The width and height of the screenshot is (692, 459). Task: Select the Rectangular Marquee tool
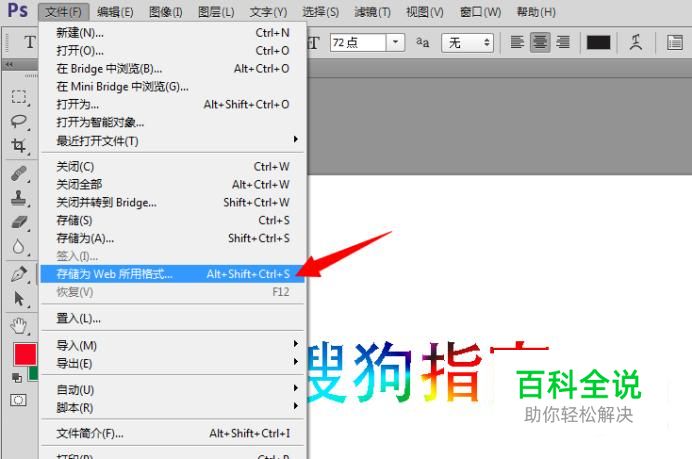click(19, 97)
